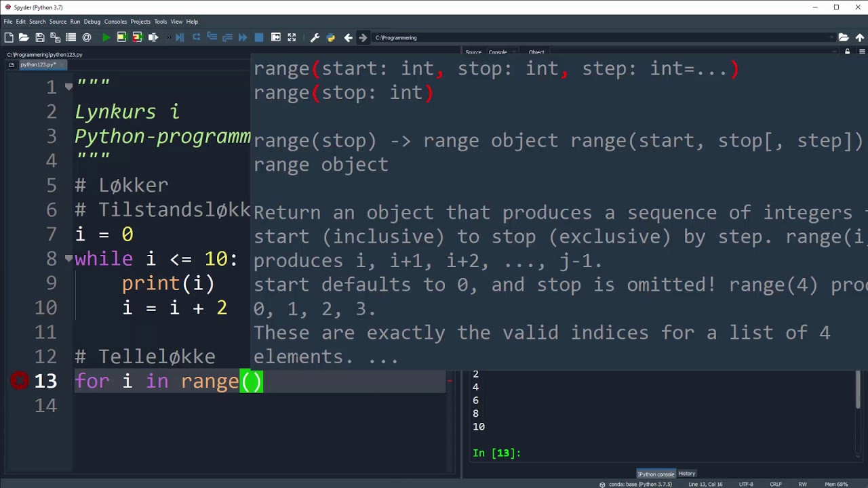This screenshot has width=868, height=488.
Task: Switch to the History tab
Action: (687, 474)
